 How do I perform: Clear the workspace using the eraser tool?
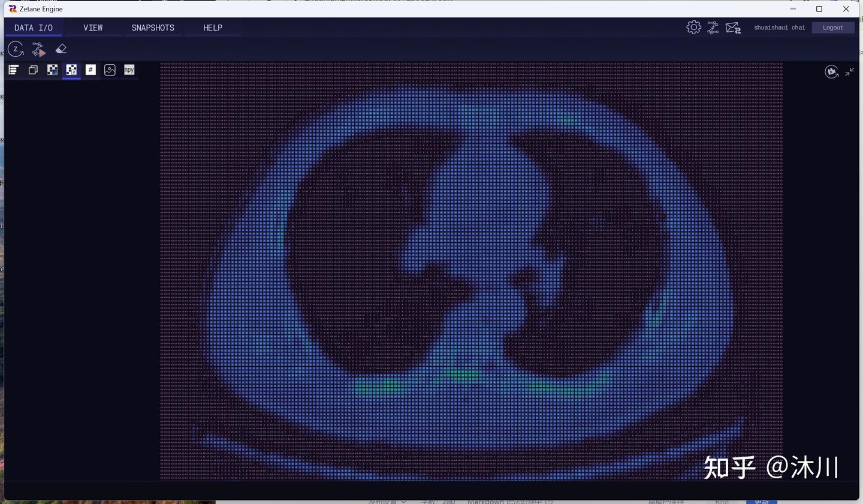pos(61,49)
